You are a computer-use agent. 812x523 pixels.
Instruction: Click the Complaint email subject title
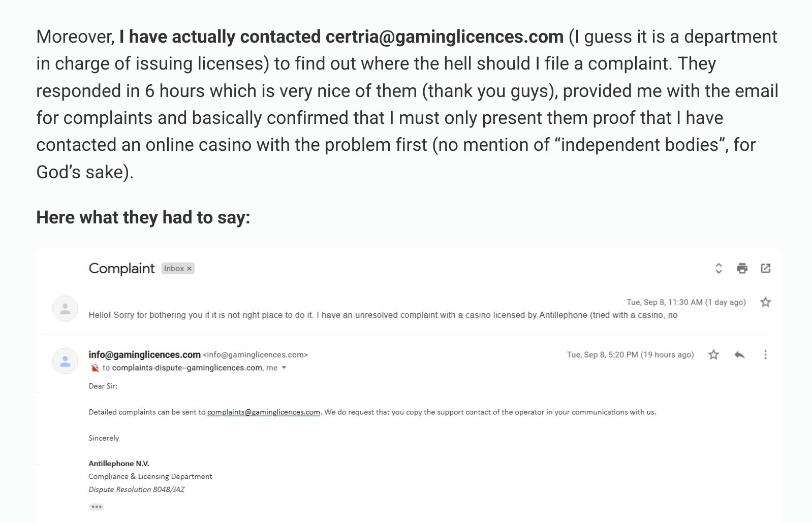coord(121,268)
